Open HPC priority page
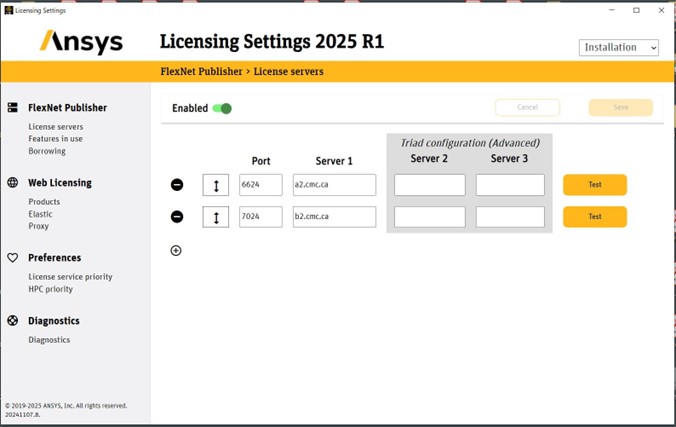The image size is (676, 427). click(50, 289)
